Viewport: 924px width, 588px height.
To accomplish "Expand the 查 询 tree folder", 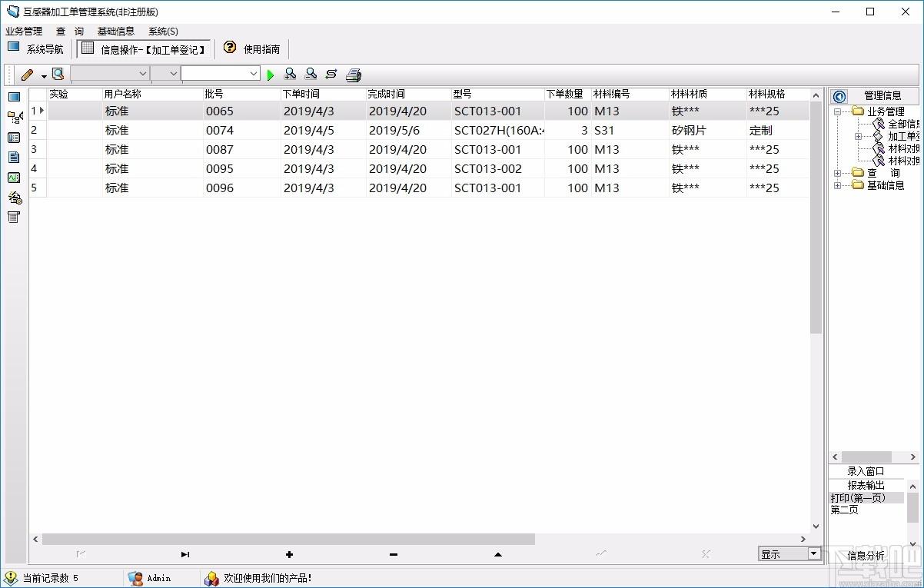I will coord(837,173).
